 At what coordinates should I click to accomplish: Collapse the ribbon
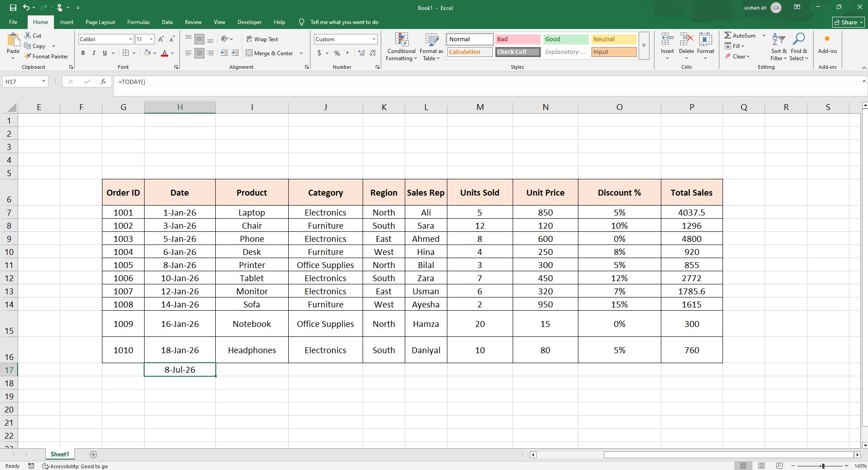click(863, 67)
